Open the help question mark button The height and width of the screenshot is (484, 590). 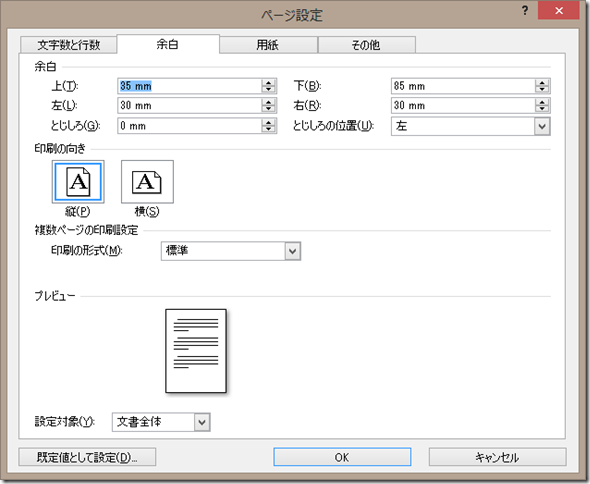(525, 11)
